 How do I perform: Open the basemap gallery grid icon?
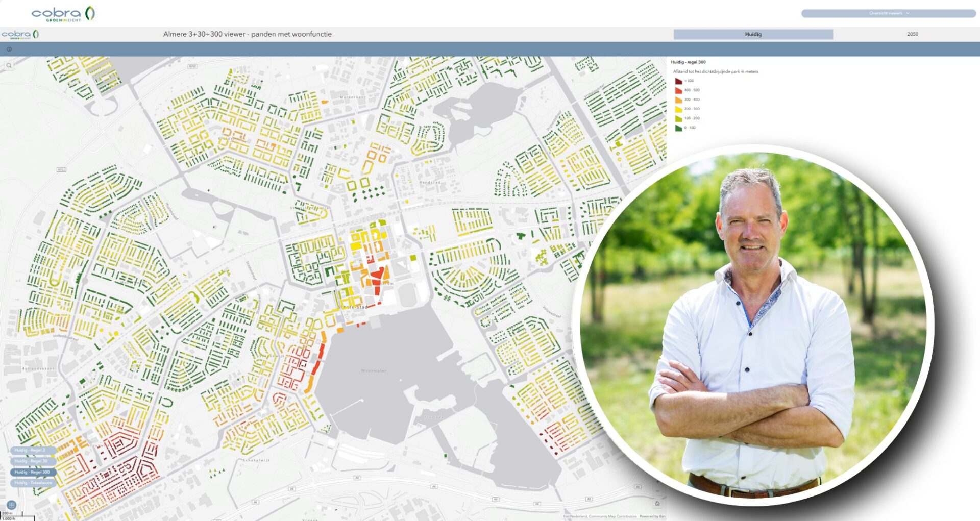pos(11,505)
